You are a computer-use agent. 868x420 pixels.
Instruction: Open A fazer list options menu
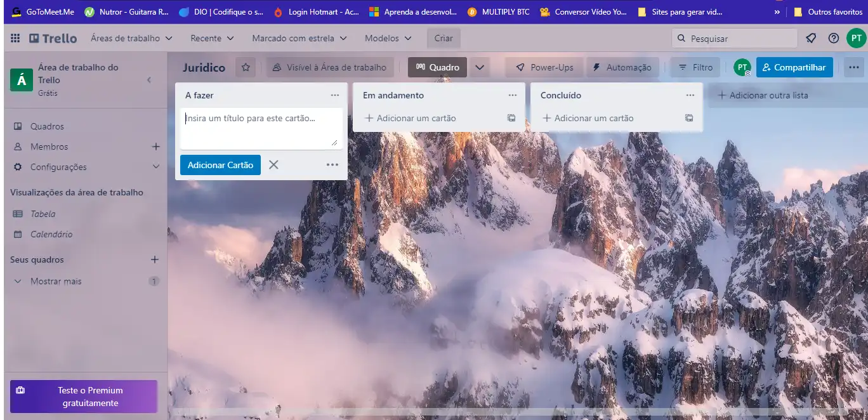coord(335,95)
